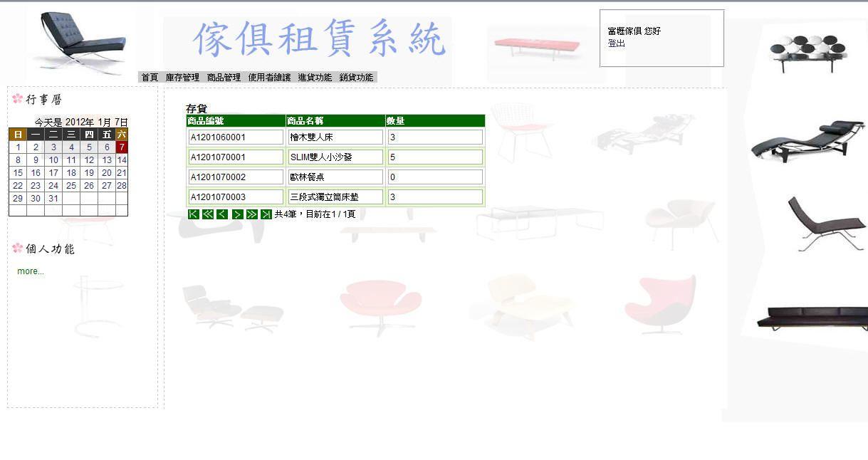
Task: Click the quantity field for 歐林餐桌
Action: [435, 177]
